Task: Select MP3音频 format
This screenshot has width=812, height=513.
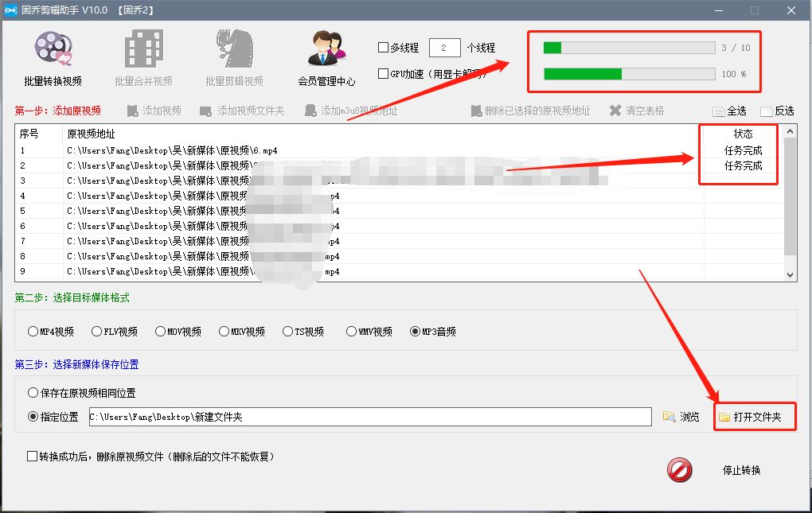Action: click(433, 332)
